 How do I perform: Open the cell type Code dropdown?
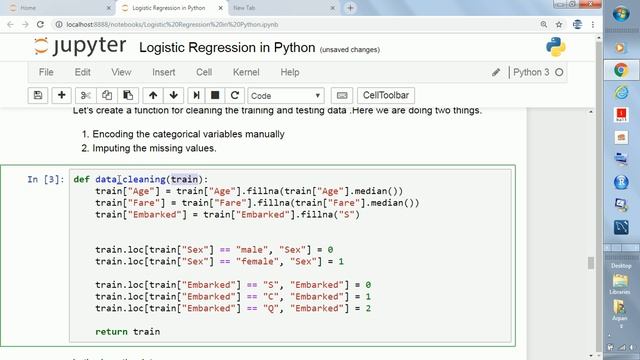tap(286, 96)
